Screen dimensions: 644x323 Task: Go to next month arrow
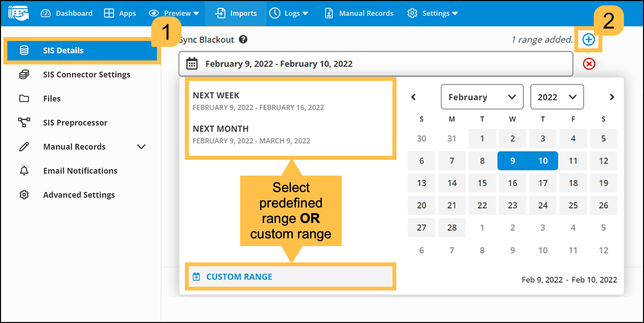click(x=612, y=97)
